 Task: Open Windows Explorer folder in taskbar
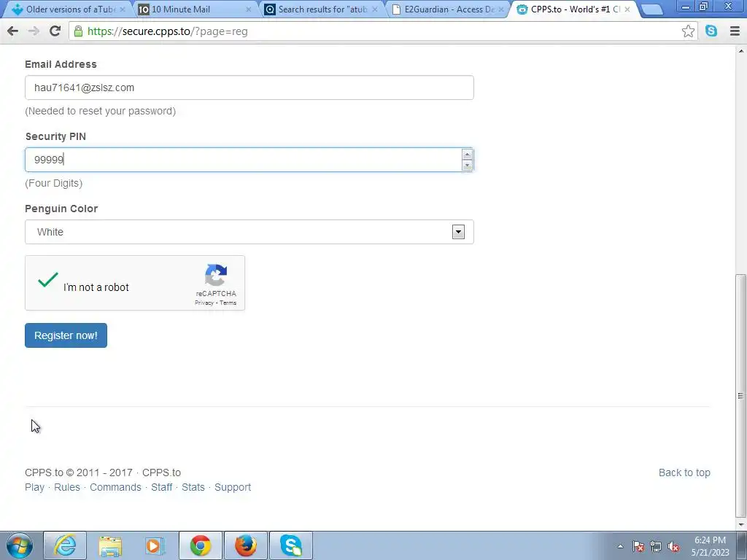[110, 545]
